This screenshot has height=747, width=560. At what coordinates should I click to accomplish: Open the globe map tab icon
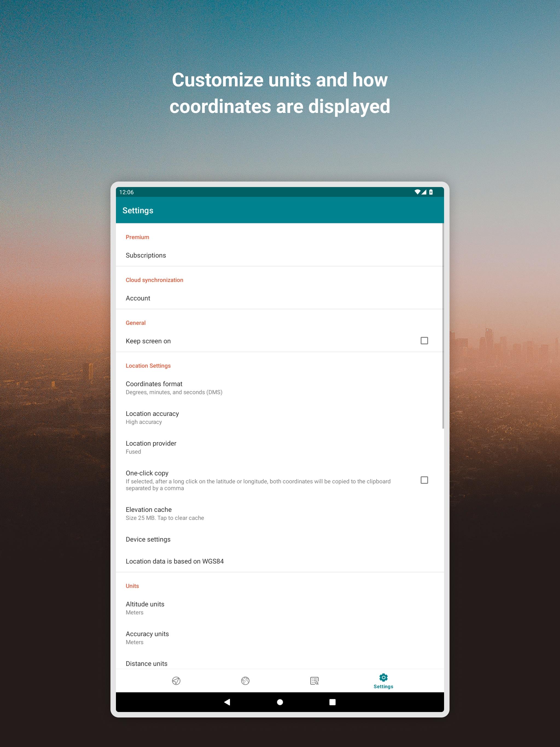click(x=245, y=681)
